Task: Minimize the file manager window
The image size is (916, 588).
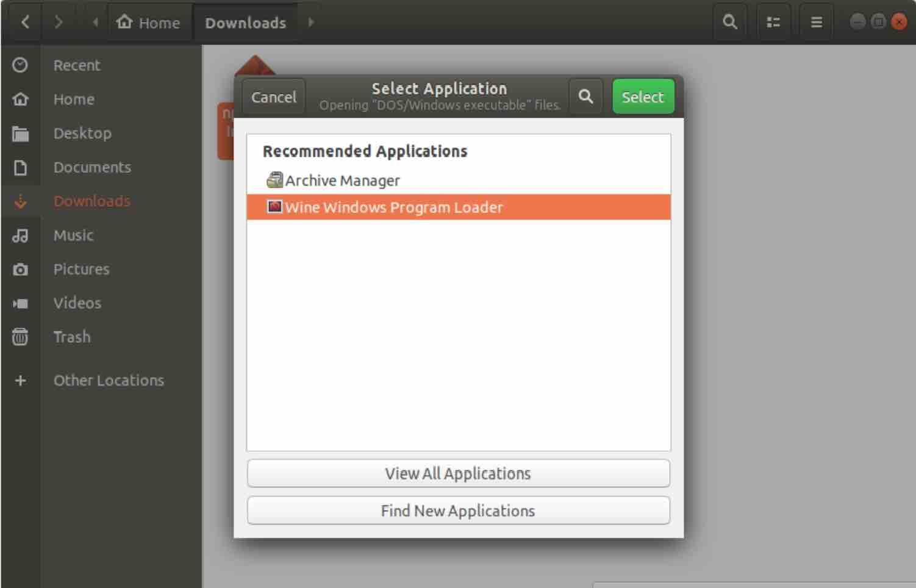Action: point(857,22)
